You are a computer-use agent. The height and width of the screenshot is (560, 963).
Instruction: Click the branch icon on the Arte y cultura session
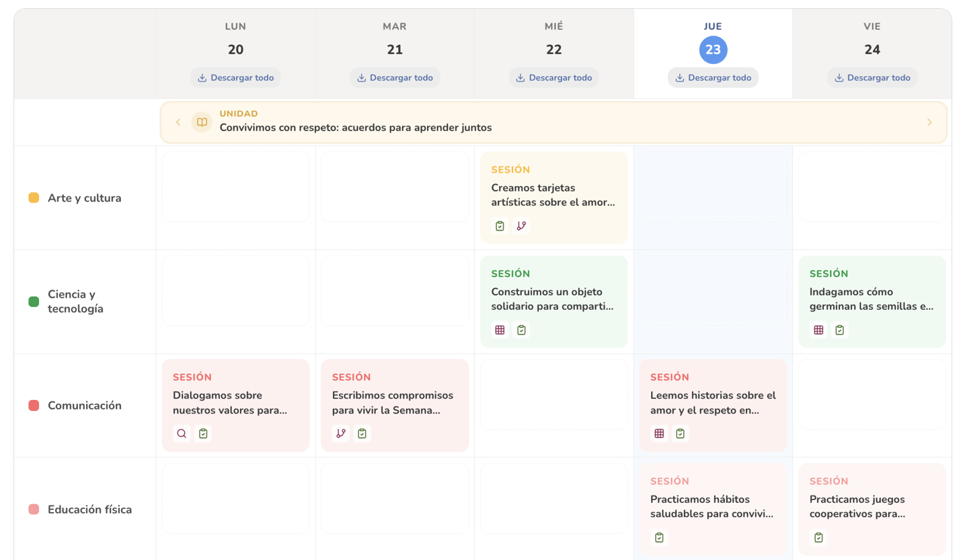tap(521, 226)
